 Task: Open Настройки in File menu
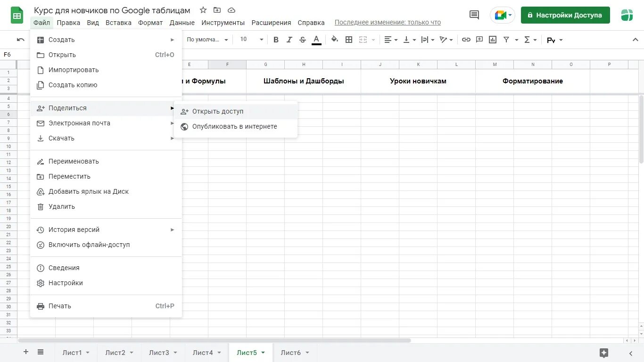click(106, 283)
